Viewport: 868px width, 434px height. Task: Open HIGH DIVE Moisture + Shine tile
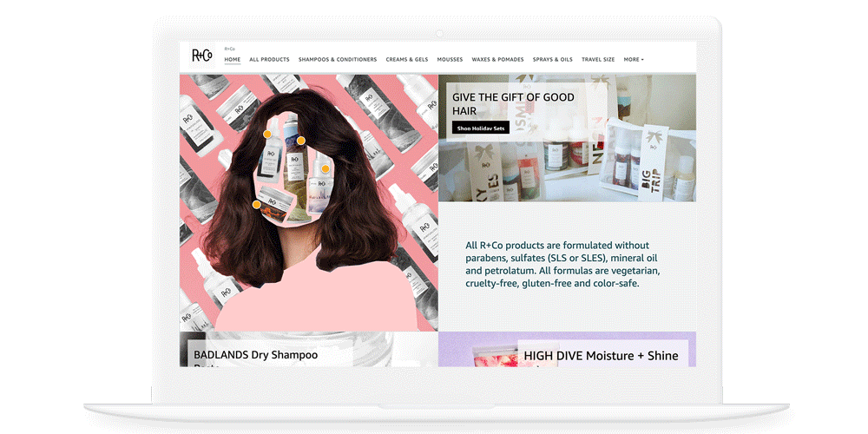(568, 349)
